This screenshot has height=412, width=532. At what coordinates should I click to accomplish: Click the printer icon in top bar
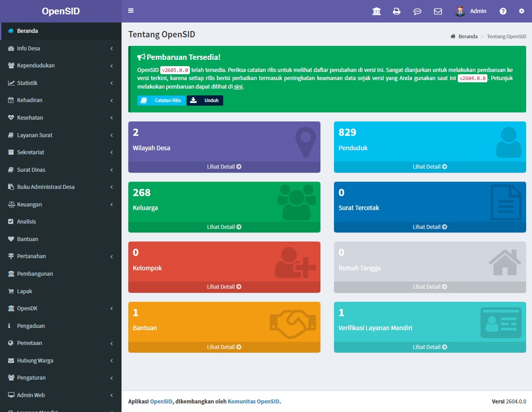[x=396, y=11]
